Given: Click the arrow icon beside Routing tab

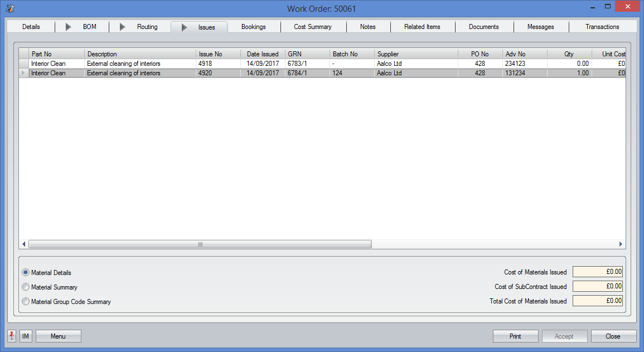Looking at the screenshot, I should (123, 27).
